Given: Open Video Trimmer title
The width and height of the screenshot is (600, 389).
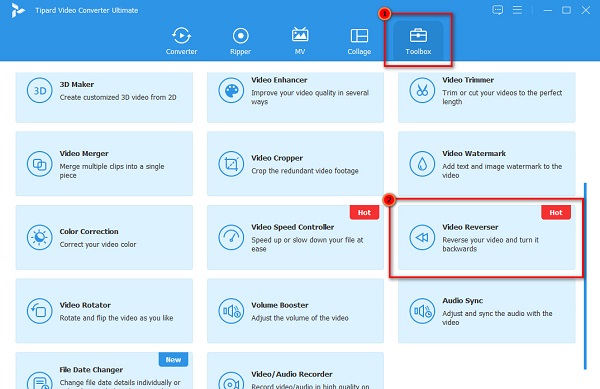Looking at the screenshot, I should tap(468, 80).
